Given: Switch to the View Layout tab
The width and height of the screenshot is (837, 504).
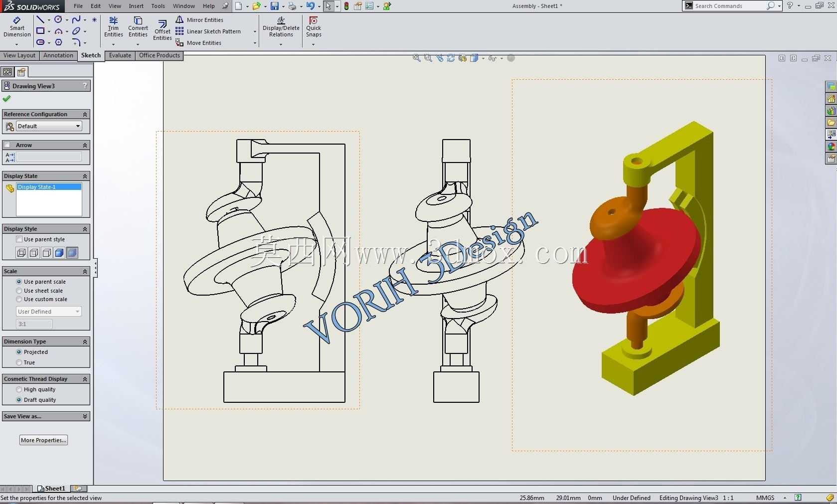Looking at the screenshot, I should pos(19,55).
